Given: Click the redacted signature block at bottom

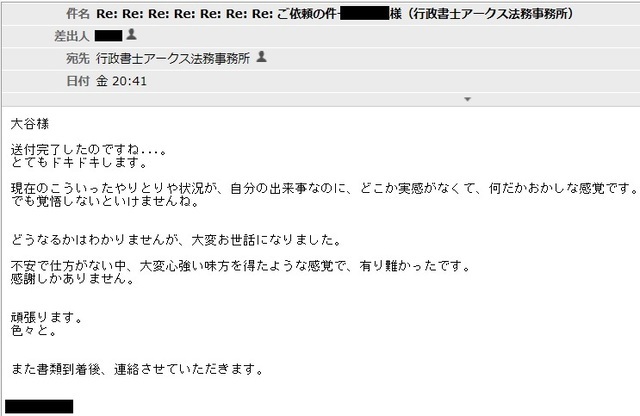Looking at the screenshot, I should tap(39, 407).
